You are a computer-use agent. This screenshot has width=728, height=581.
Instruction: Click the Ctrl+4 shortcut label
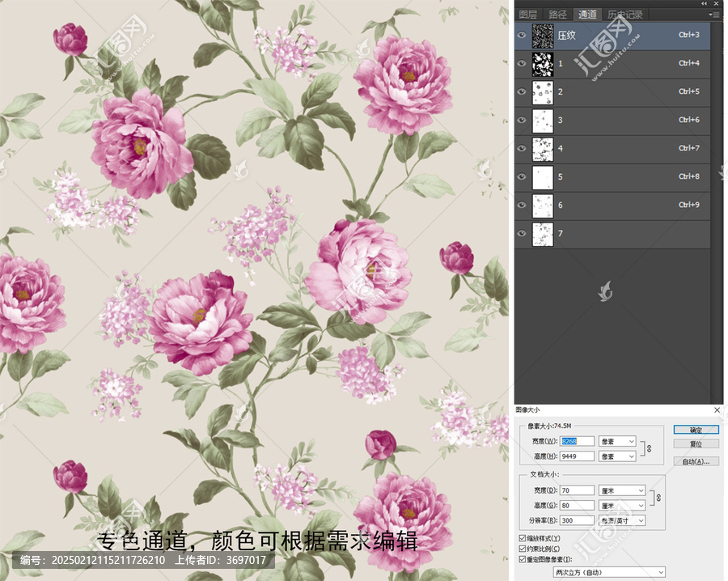(689, 63)
